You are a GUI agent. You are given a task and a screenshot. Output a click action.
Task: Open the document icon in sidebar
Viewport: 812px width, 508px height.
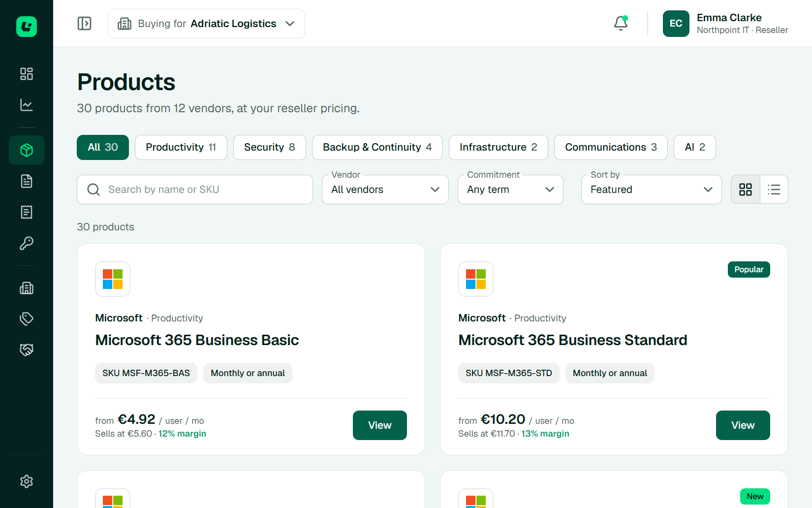(27, 181)
